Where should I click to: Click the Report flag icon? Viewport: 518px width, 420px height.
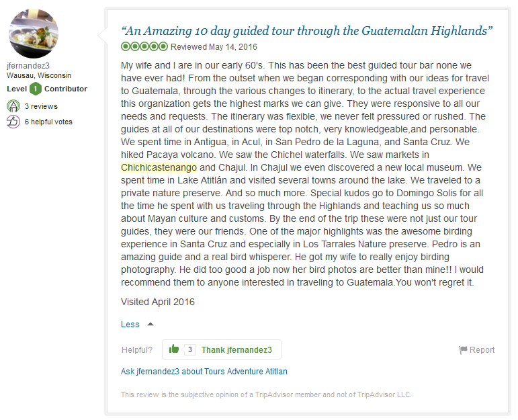463,350
